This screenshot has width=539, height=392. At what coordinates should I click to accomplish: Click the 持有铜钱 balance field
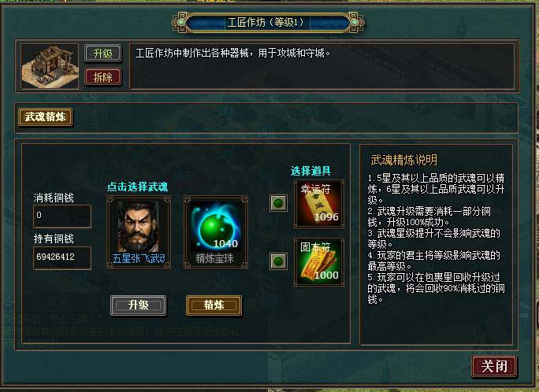(62, 257)
